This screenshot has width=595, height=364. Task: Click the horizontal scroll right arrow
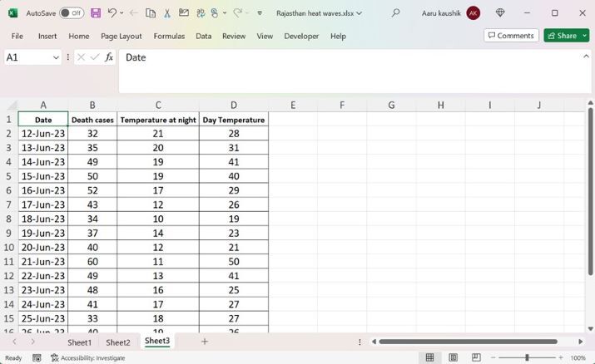(x=581, y=342)
